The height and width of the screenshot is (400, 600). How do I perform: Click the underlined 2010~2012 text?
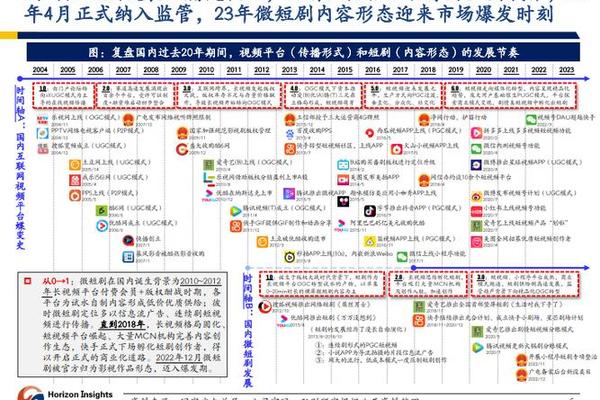tap(201, 281)
